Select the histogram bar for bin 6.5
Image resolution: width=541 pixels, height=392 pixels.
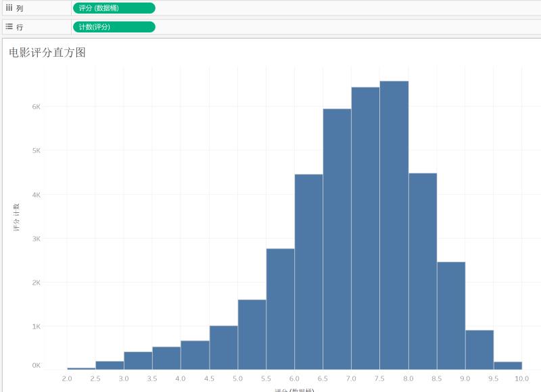pos(337,239)
